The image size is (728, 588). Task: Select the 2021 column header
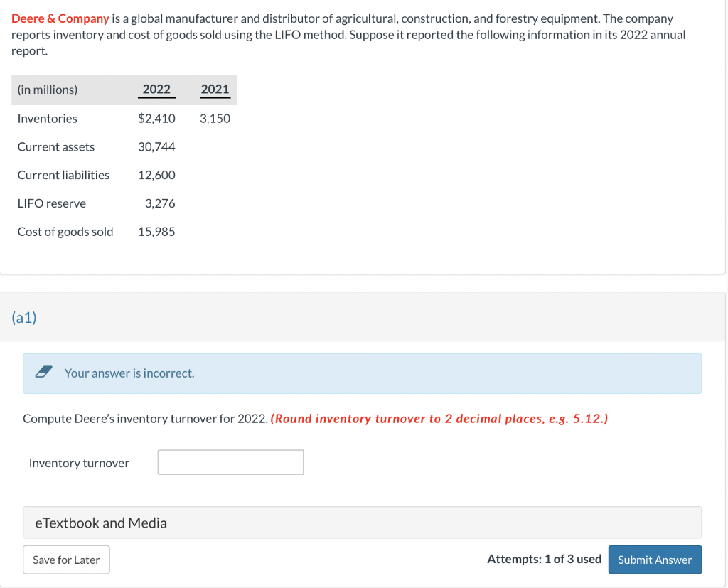click(215, 89)
